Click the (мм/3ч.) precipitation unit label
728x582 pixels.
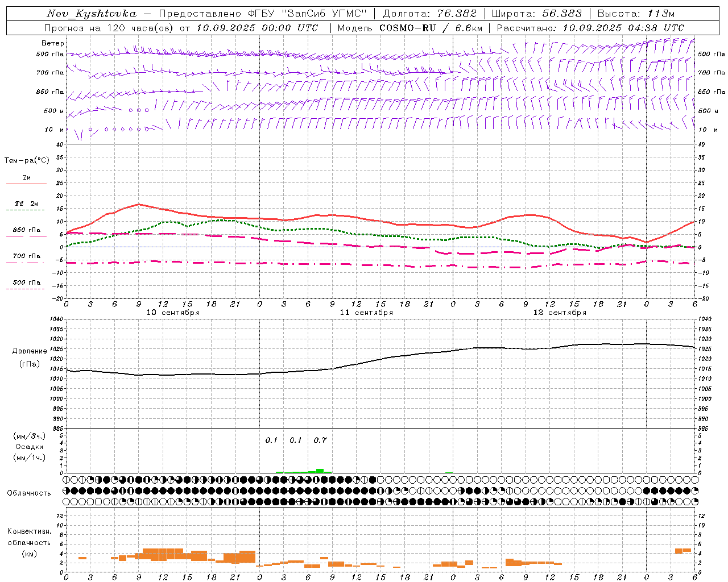(30, 436)
